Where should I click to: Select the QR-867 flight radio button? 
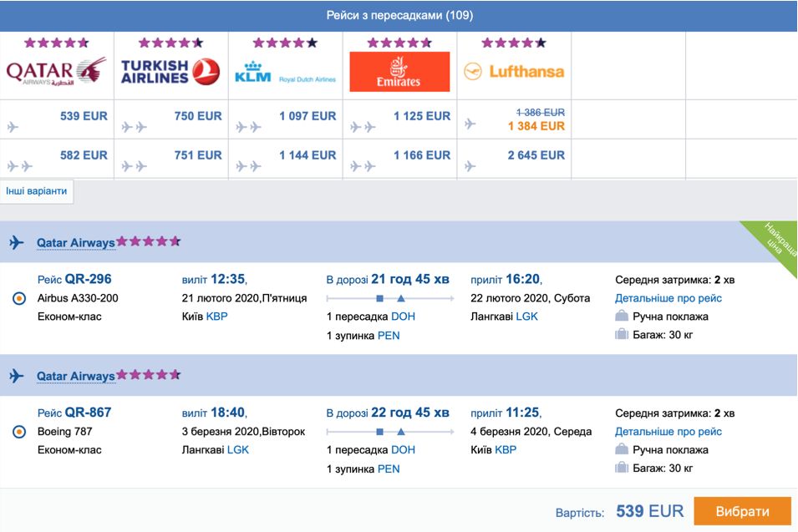click(x=19, y=432)
